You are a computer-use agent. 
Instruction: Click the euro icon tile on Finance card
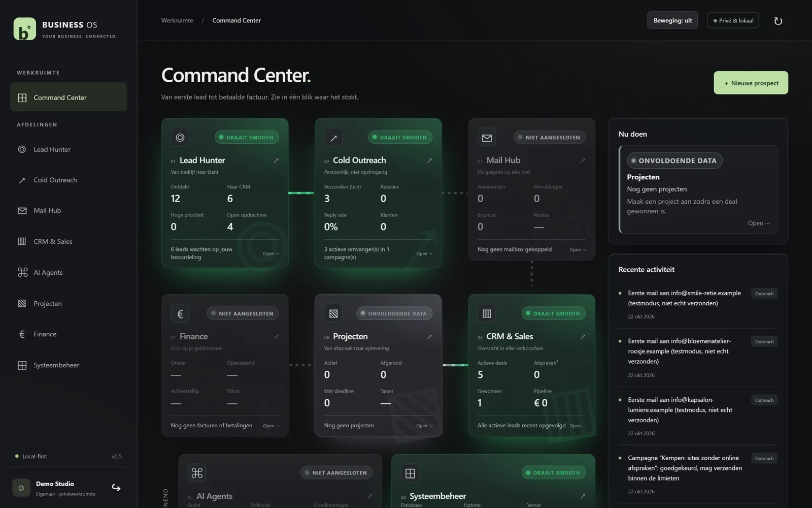[x=180, y=313]
